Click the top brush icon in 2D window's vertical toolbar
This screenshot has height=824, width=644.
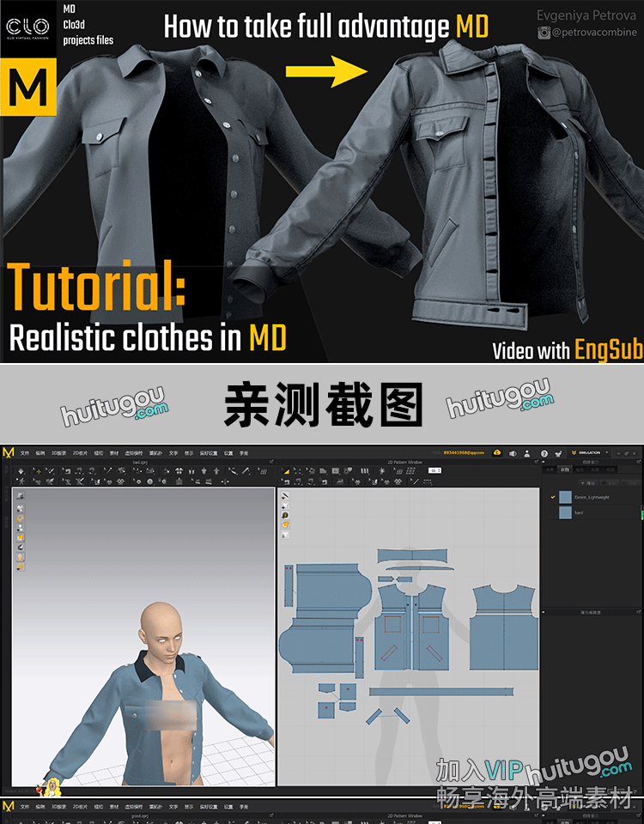(x=285, y=495)
